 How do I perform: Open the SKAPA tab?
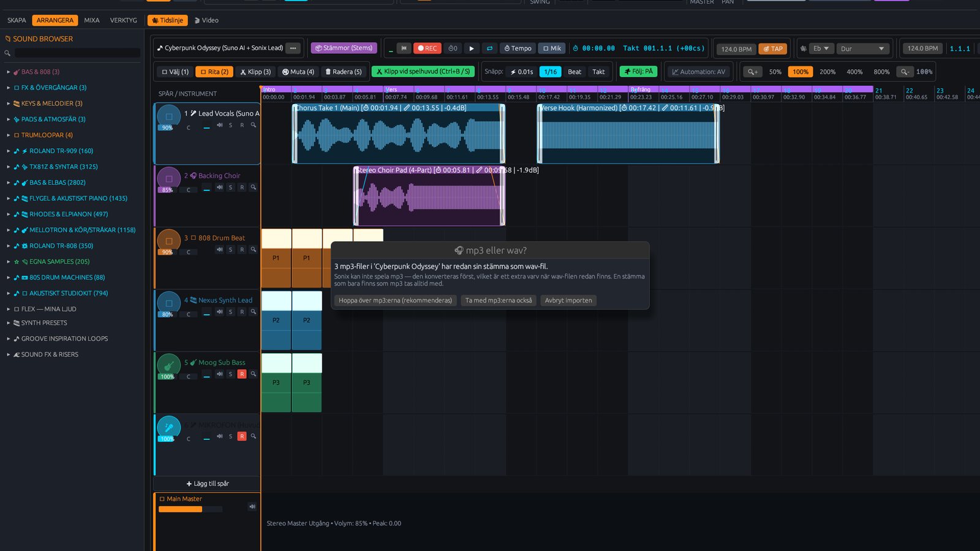point(17,20)
